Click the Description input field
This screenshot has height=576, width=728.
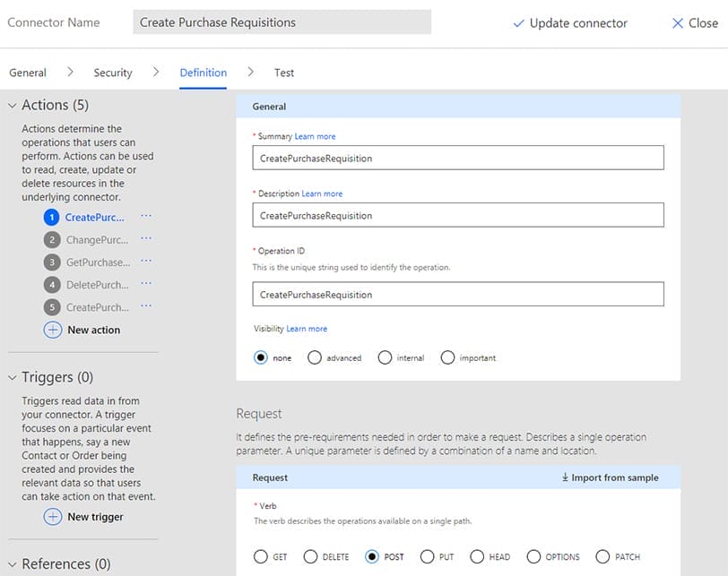458,215
